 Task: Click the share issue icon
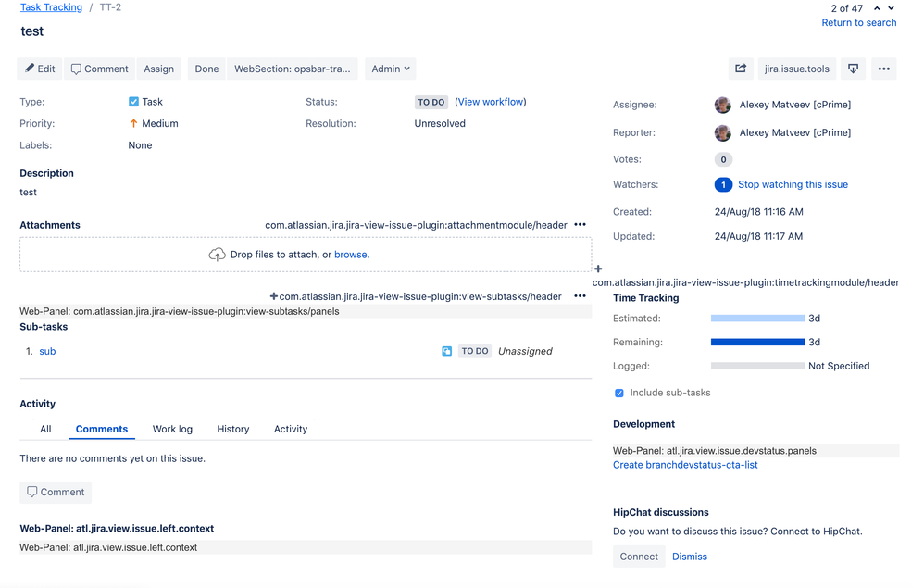(x=741, y=69)
